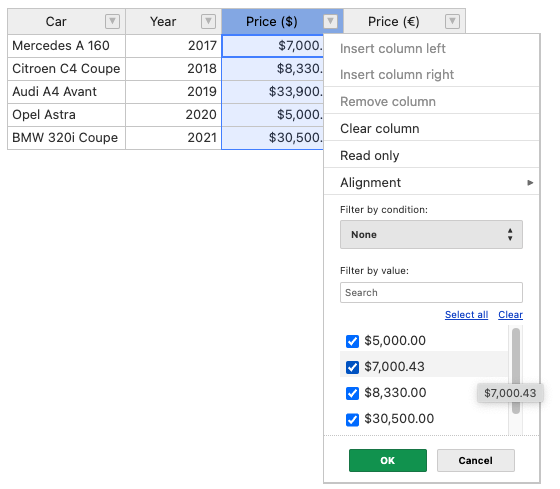Uncheck the $7,000.43 filter checkbox
This screenshot has height=489, width=560.
352,367
